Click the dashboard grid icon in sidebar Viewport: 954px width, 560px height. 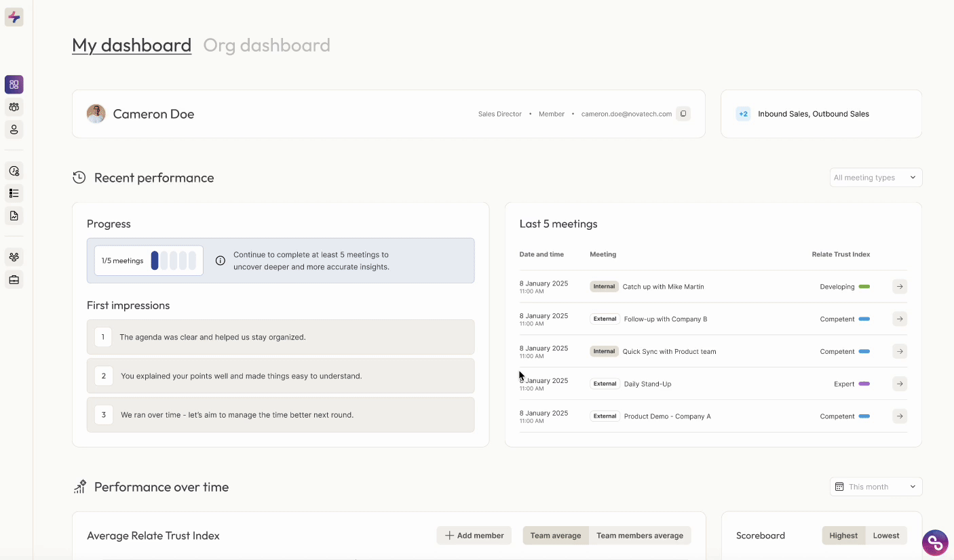(14, 85)
